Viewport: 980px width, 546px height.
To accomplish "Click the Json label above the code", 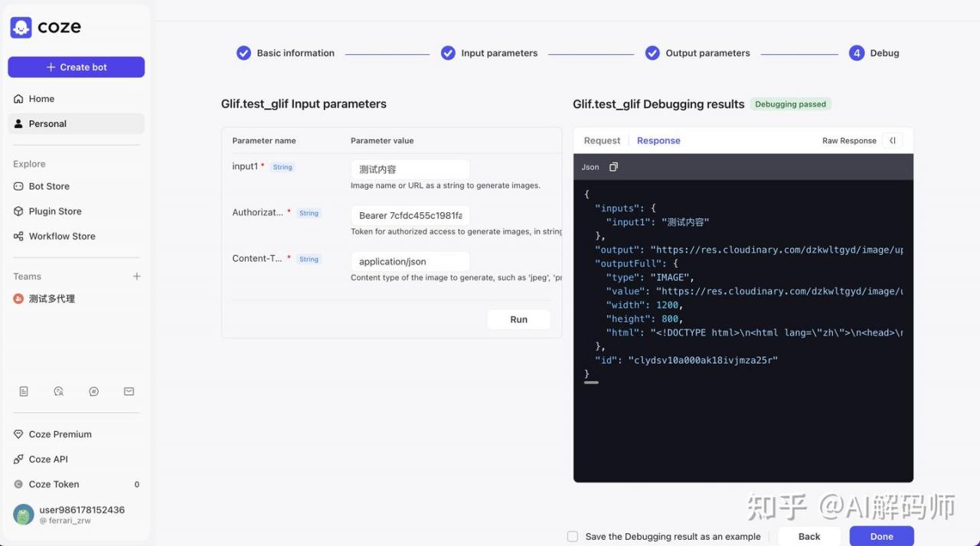I will point(590,167).
